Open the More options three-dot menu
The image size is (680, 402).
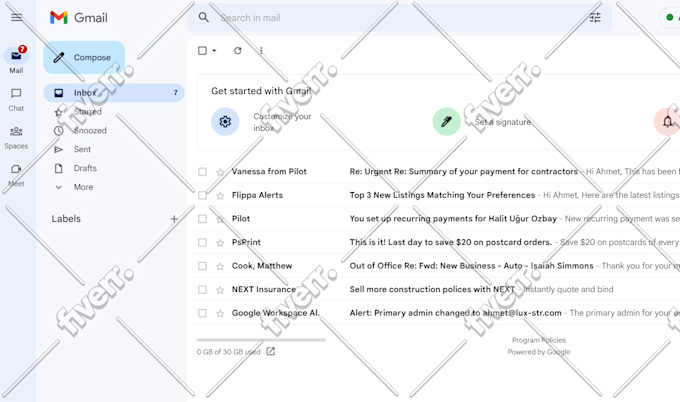pos(261,51)
